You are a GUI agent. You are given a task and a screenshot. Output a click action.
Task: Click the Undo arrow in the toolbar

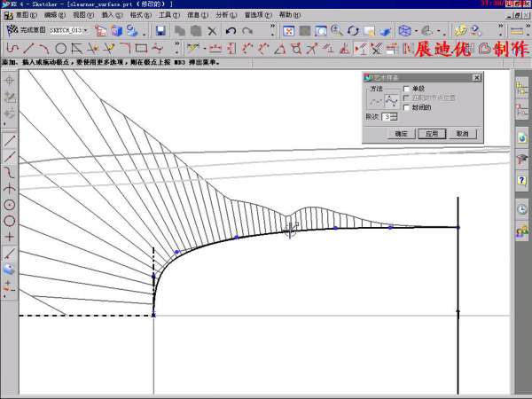pos(231,31)
